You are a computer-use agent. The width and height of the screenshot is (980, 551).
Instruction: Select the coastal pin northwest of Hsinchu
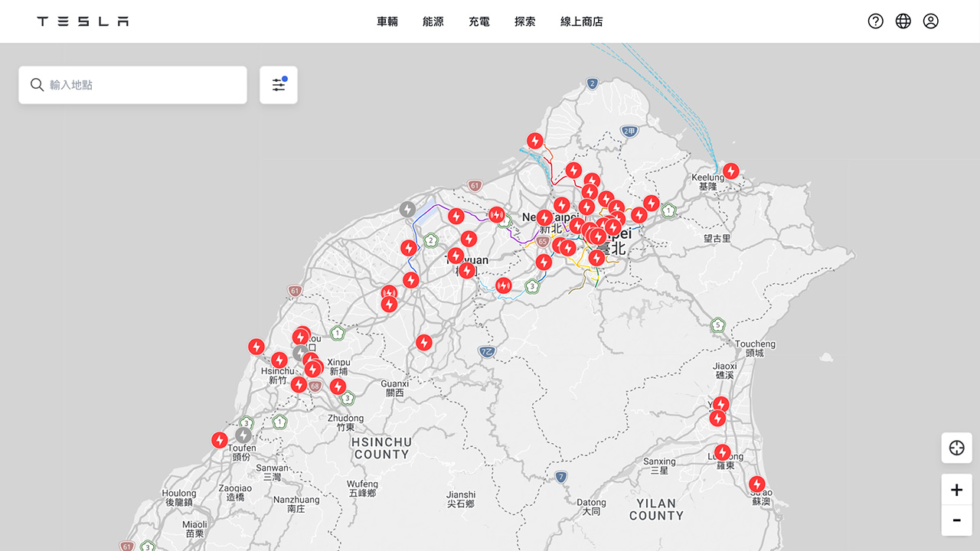[x=256, y=347]
